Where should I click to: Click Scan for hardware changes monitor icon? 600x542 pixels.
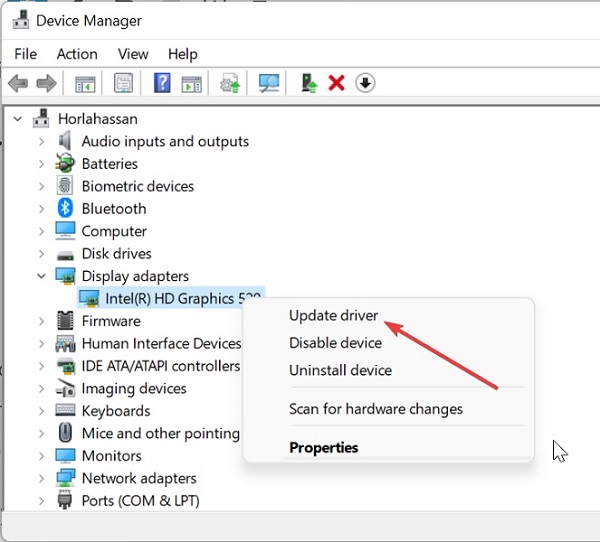click(269, 83)
